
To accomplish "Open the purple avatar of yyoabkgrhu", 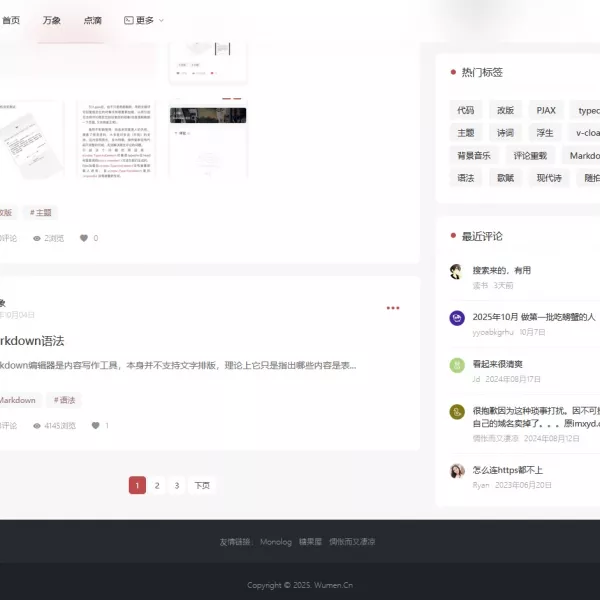I will coord(457,318).
